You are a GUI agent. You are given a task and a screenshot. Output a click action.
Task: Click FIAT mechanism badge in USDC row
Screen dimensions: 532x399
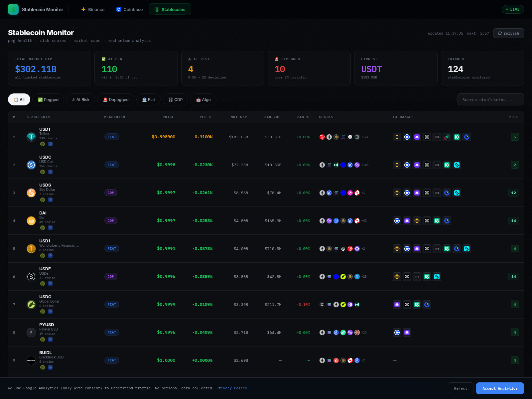click(112, 165)
